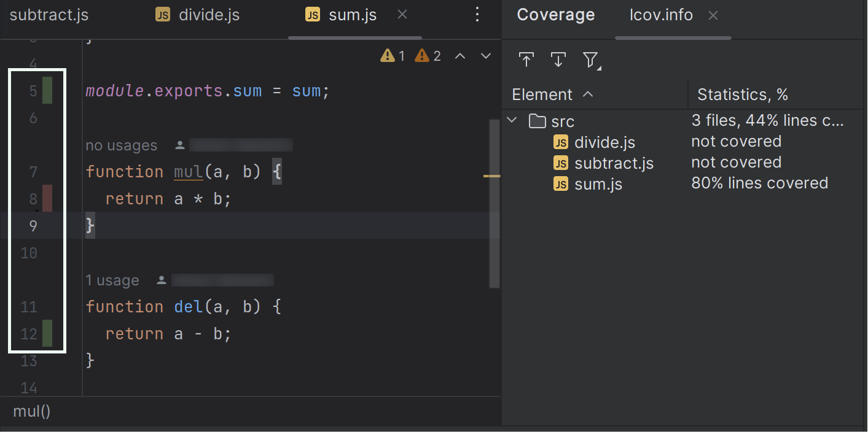Open the three-dot tab options menu

[477, 14]
